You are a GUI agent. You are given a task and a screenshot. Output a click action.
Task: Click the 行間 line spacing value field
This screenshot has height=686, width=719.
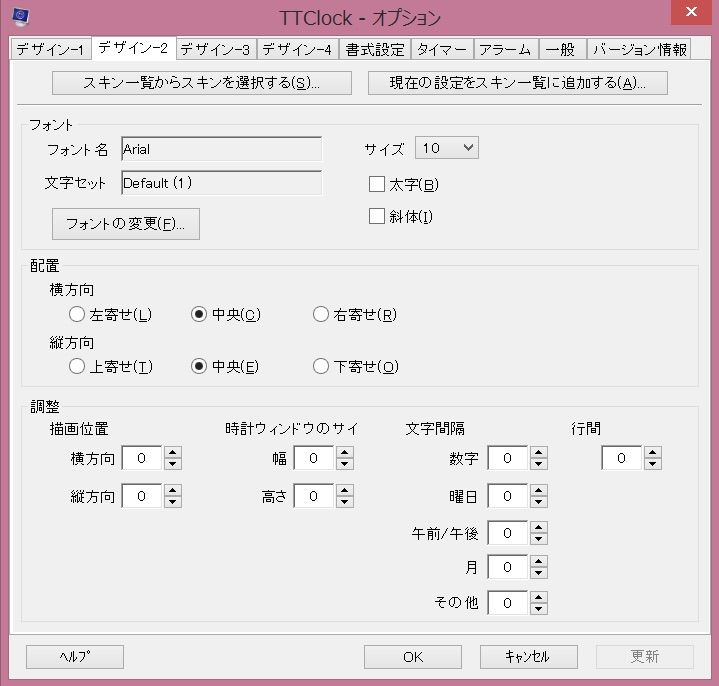pos(622,458)
